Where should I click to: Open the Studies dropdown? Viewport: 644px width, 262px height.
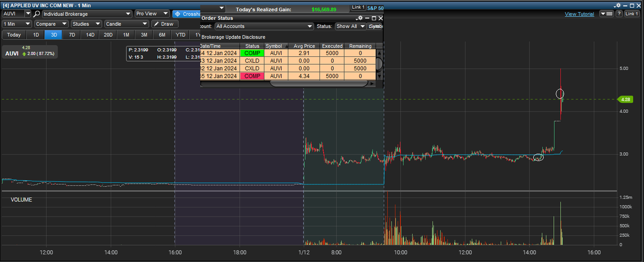point(86,24)
